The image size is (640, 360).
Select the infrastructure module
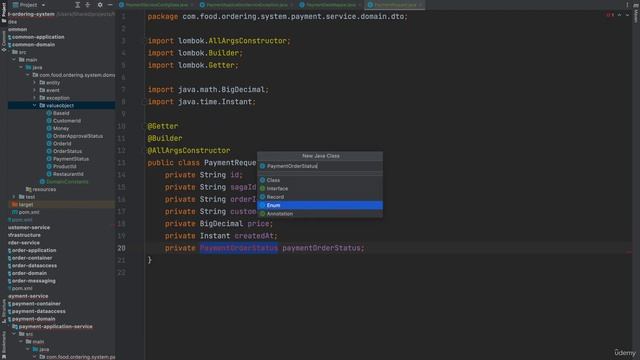[24, 235]
